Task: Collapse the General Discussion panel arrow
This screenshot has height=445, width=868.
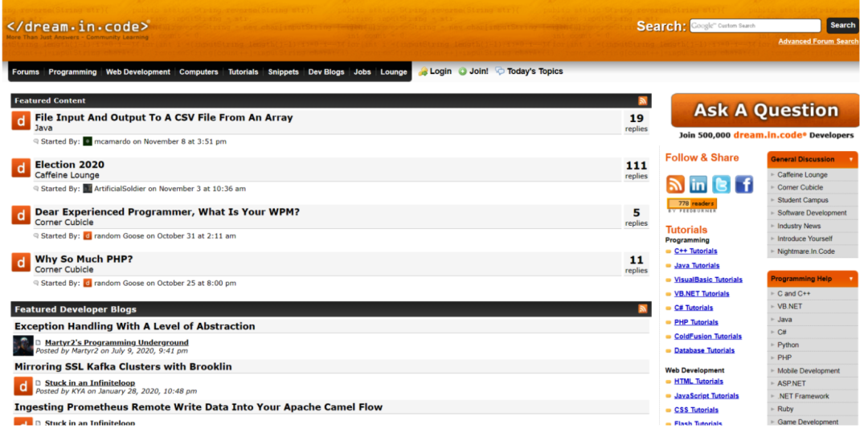Action: click(851, 159)
